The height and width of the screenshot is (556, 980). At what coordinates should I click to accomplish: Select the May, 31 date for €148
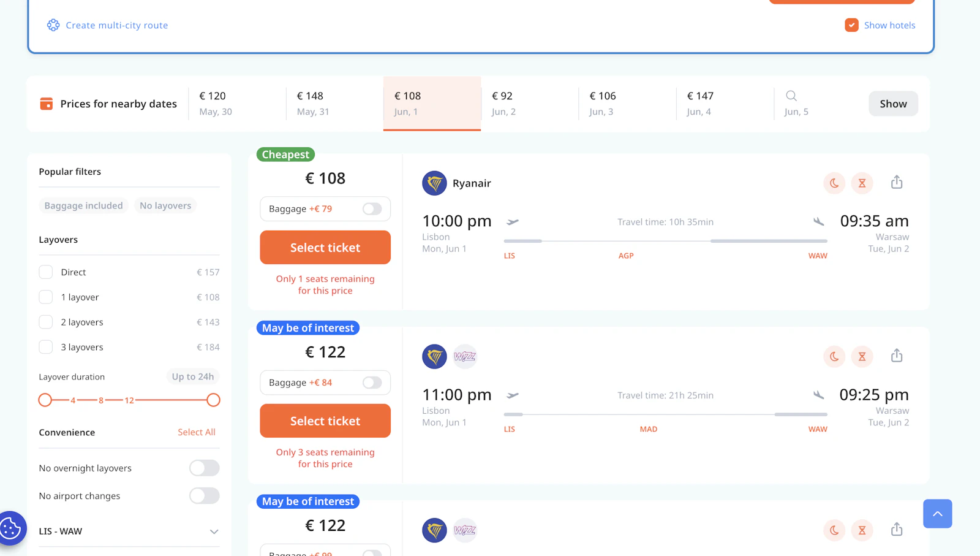pos(334,104)
